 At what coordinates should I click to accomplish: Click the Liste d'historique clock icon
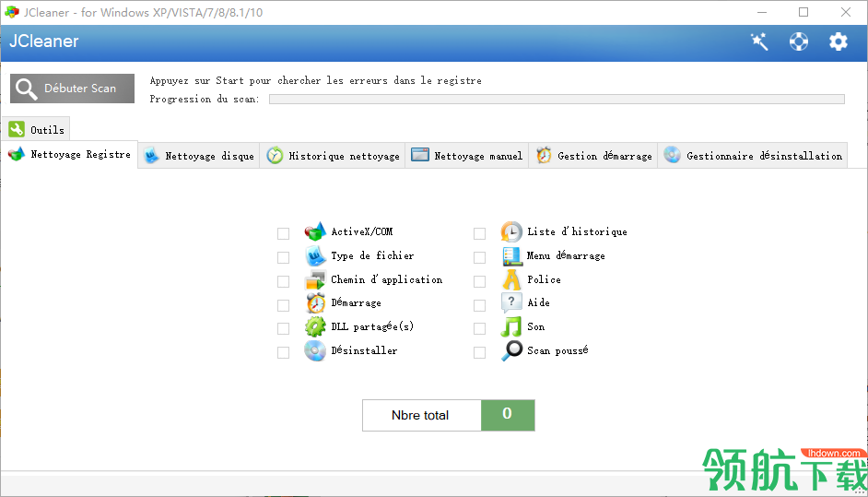[511, 231]
